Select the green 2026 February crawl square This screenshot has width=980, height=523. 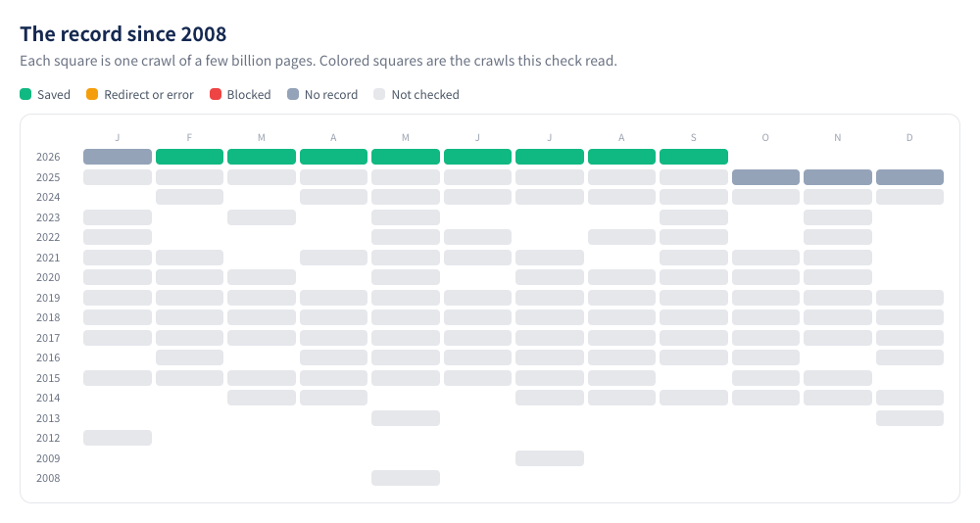(x=189, y=157)
